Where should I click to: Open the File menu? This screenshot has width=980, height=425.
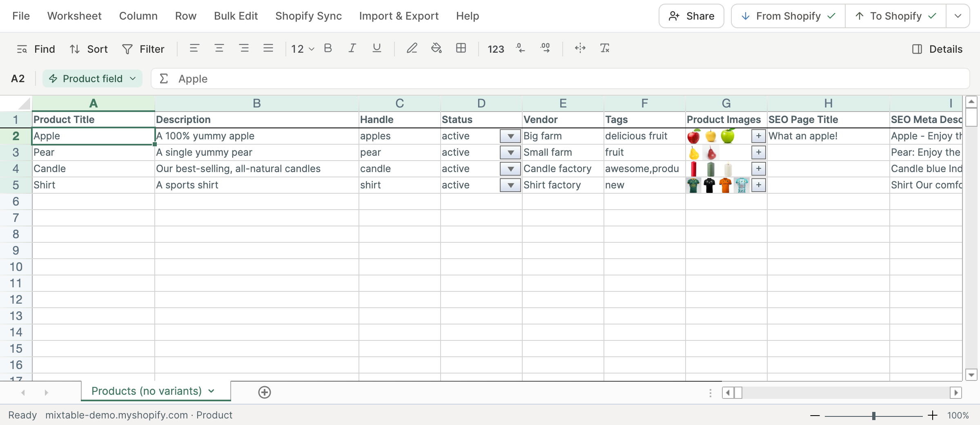click(21, 16)
